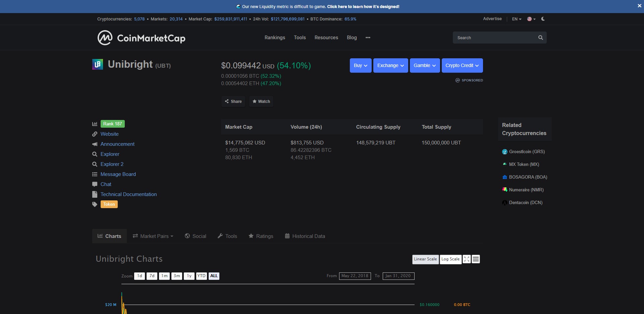Open the Chat link

coord(106,184)
